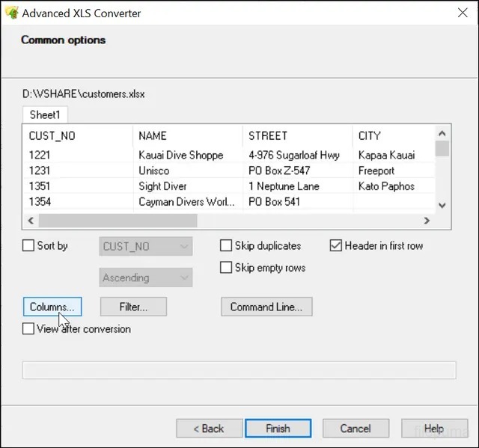479x448 pixels.
Task: Click the horizontal scroll right arrow
Action: [427, 221]
